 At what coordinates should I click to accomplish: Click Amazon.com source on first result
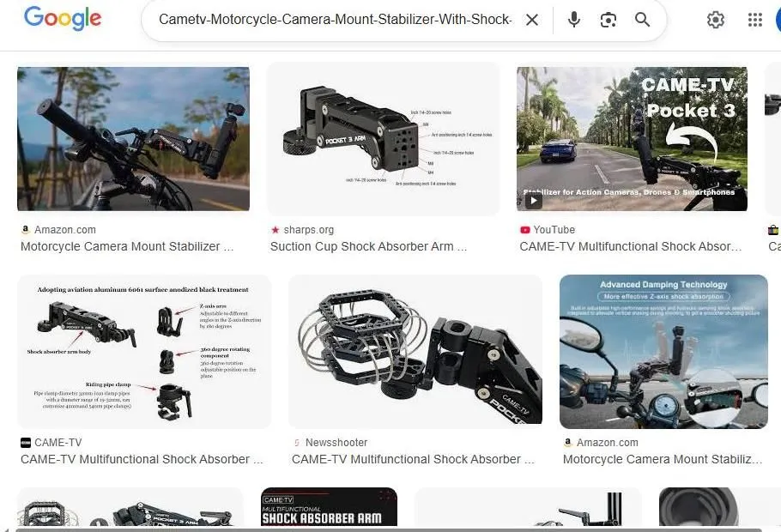pyautogui.click(x=64, y=230)
